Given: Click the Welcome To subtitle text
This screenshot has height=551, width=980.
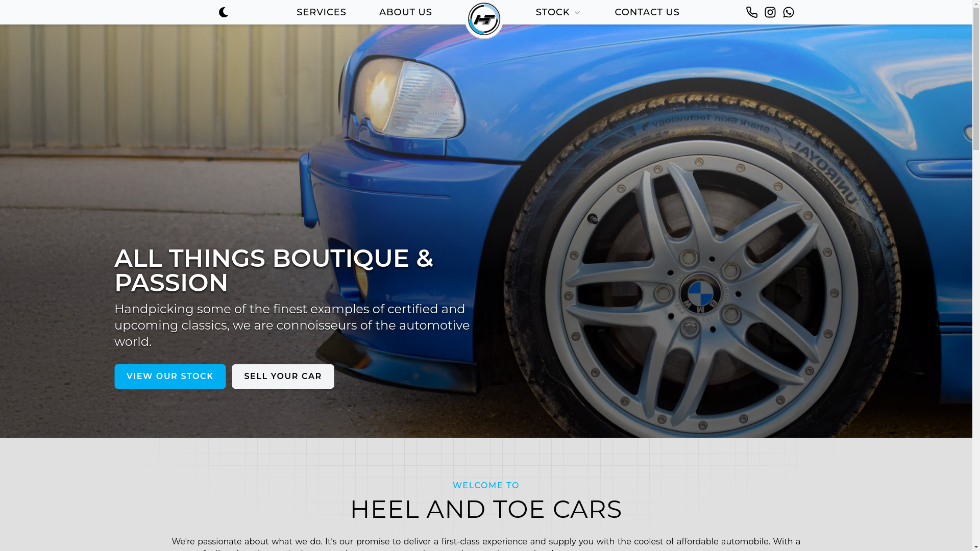Looking at the screenshot, I should point(486,486).
